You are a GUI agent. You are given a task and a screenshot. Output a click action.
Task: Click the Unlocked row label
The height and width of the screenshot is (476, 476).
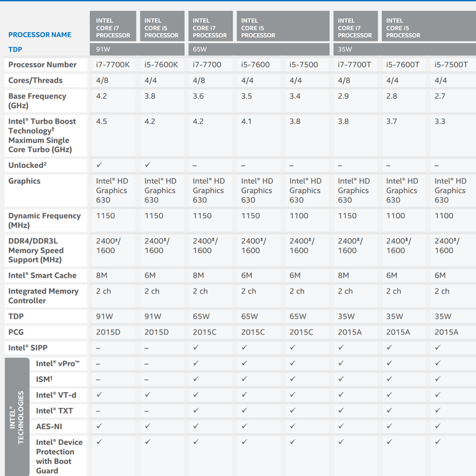pyautogui.click(x=28, y=165)
